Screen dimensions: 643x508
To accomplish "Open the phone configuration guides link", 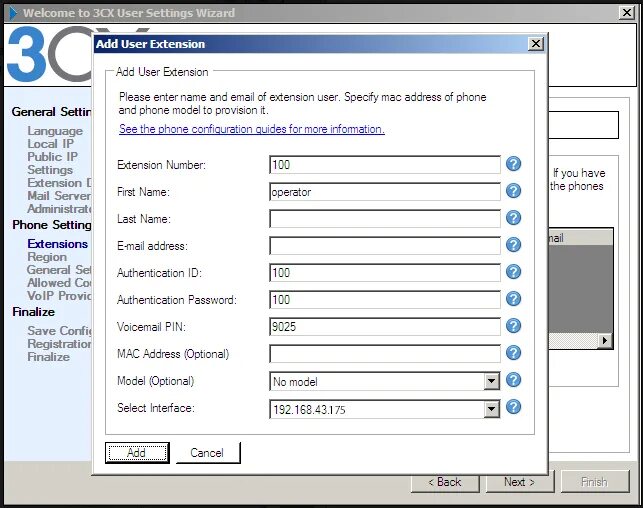I will pyautogui.click(x=252, y=129).
